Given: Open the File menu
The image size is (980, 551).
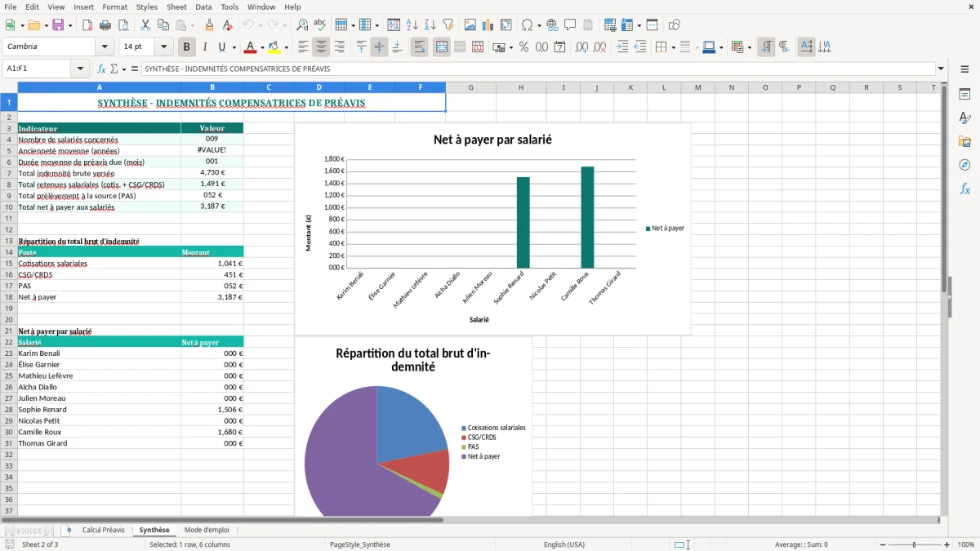Looking at the screenshot, I should click(11, 7).
